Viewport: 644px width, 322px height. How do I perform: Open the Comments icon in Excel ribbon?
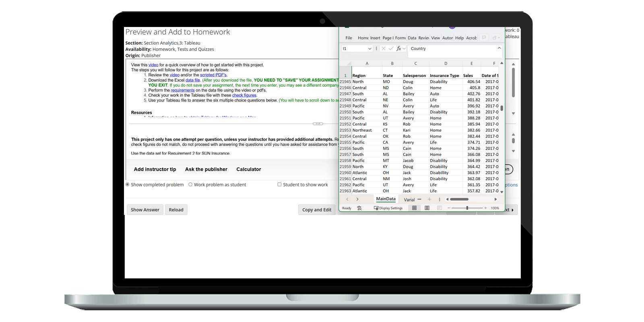pyautogui.click(x=484, y=38)
